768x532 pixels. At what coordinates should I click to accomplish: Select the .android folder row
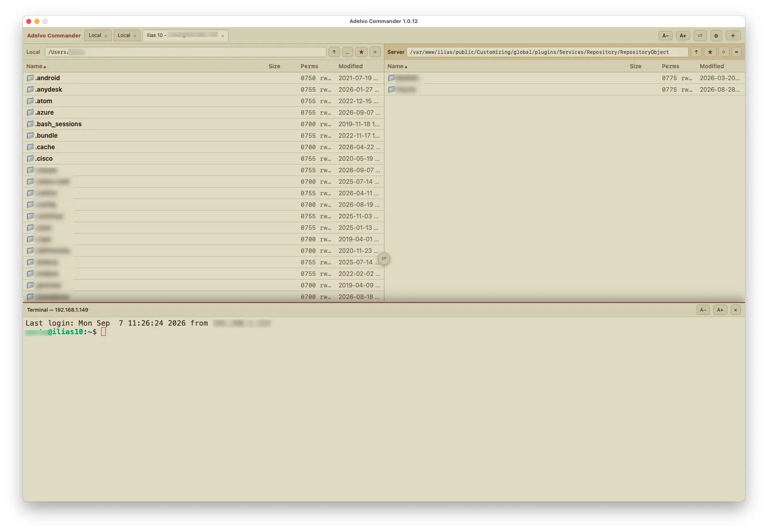coord(204,78)
